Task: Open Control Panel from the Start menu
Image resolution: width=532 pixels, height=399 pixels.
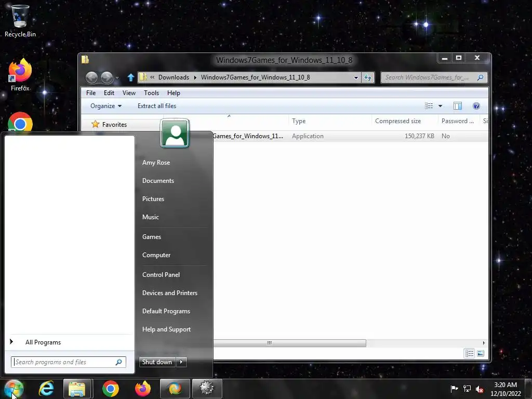Action: click(x=161, y=275)
